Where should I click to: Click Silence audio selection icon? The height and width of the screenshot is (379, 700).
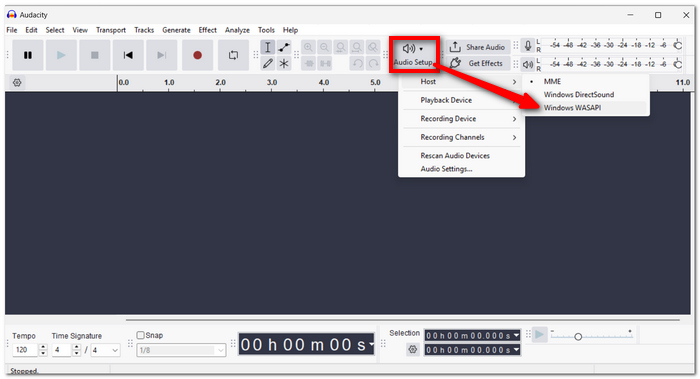(x=325, y=63)
